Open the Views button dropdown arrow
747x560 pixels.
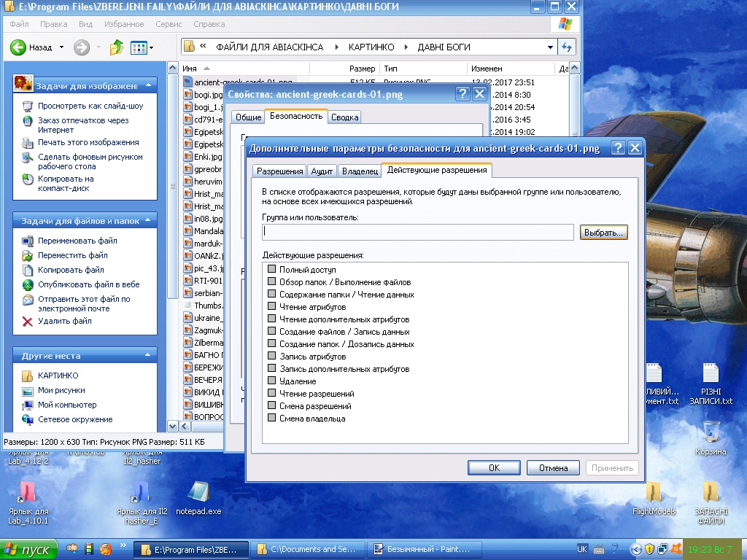(x=152, y=47)
